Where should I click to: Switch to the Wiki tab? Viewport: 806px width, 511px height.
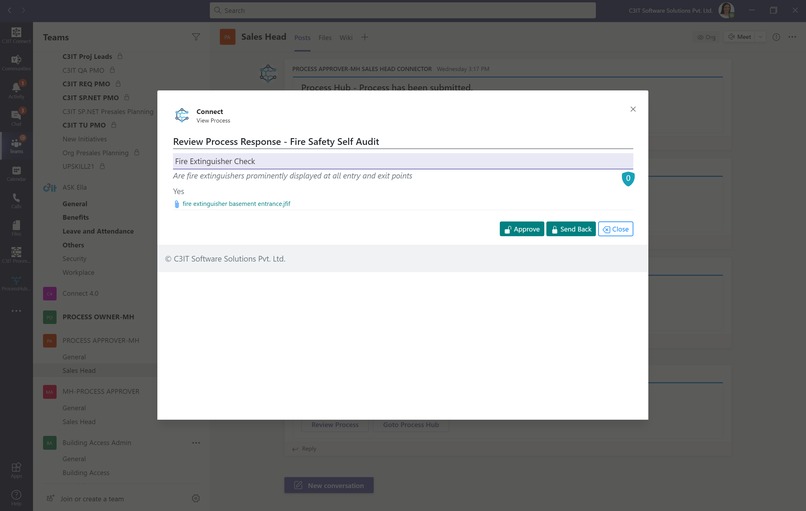coord(346,38)
